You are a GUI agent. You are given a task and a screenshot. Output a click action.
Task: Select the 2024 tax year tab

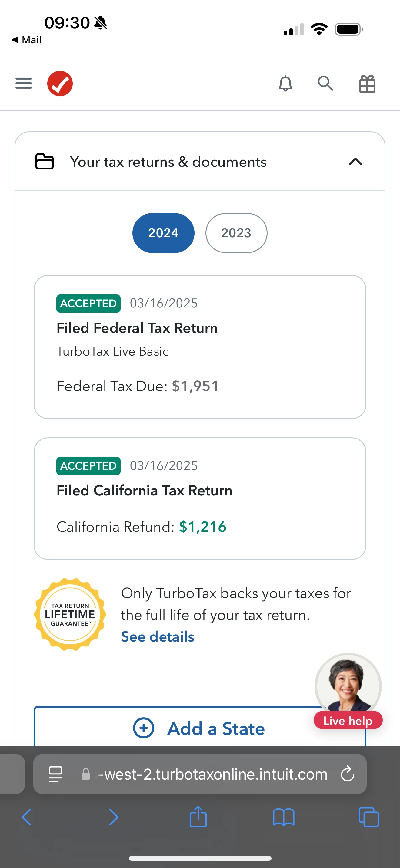(163, 233)
